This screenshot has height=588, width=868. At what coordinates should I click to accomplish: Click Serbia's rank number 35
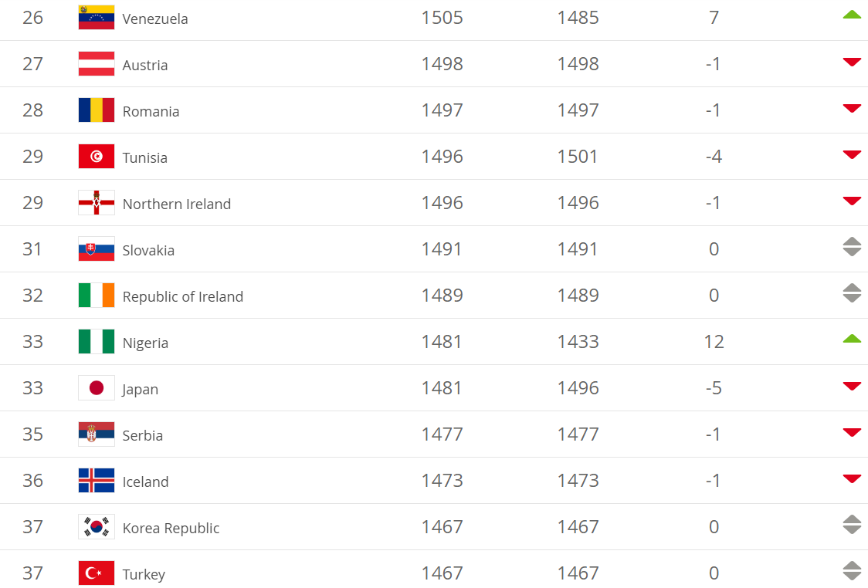pos(32,434)
